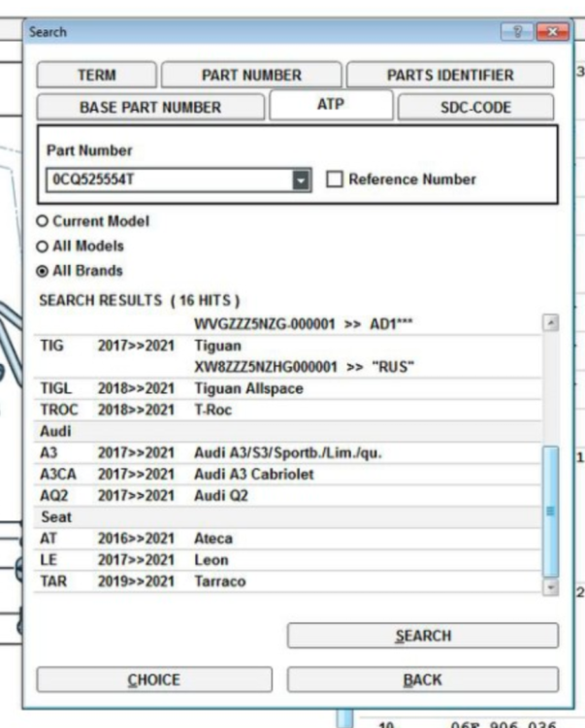This screenshot has width=585, height=728.
Task: Click the CHOICE button
Action: [x=154, y=679]
